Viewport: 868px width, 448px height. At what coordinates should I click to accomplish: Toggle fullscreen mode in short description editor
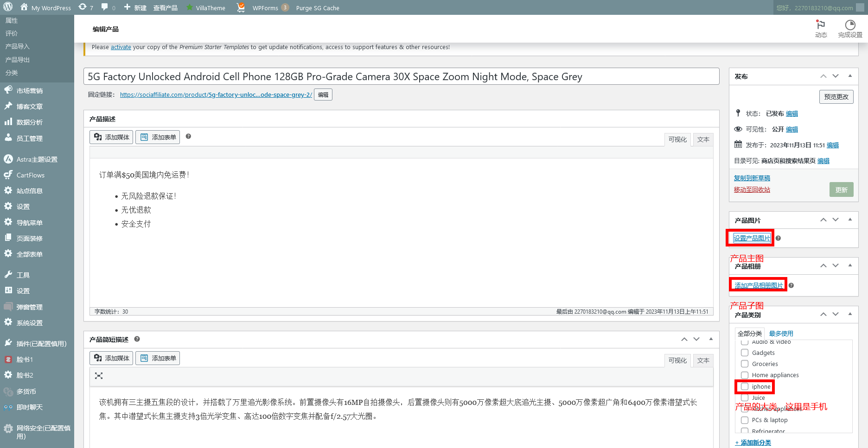99,376
